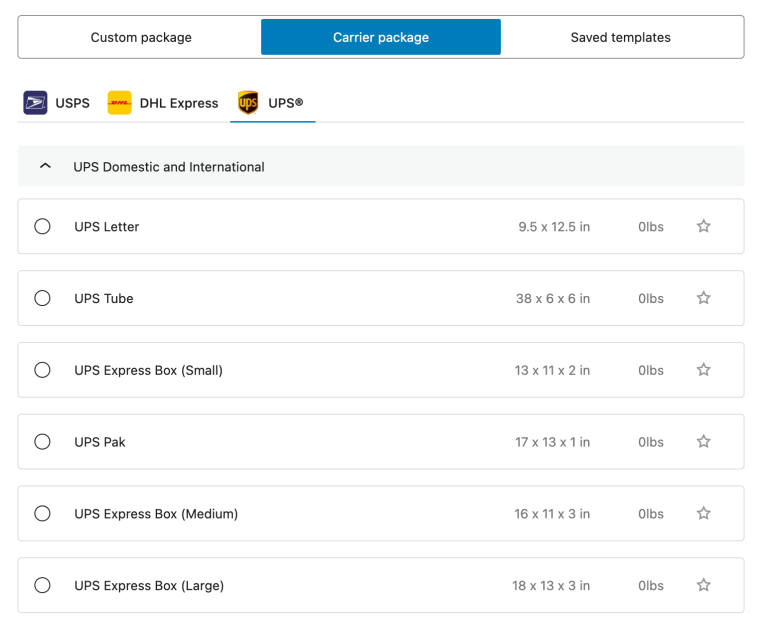Image resolution: width=768 pixels, height=639 pixels.
Task: Star the UPS Express Box (Large)
Action: point(703,585)
